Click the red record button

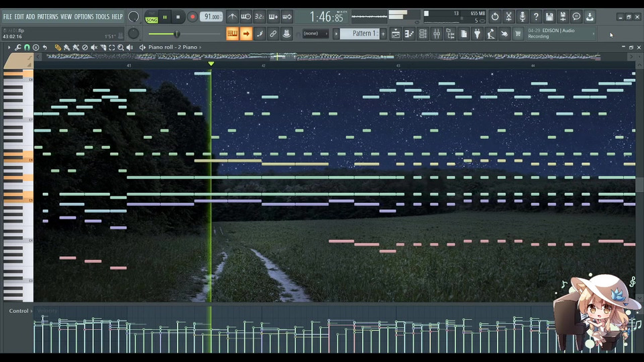click(x=192, y=17)
